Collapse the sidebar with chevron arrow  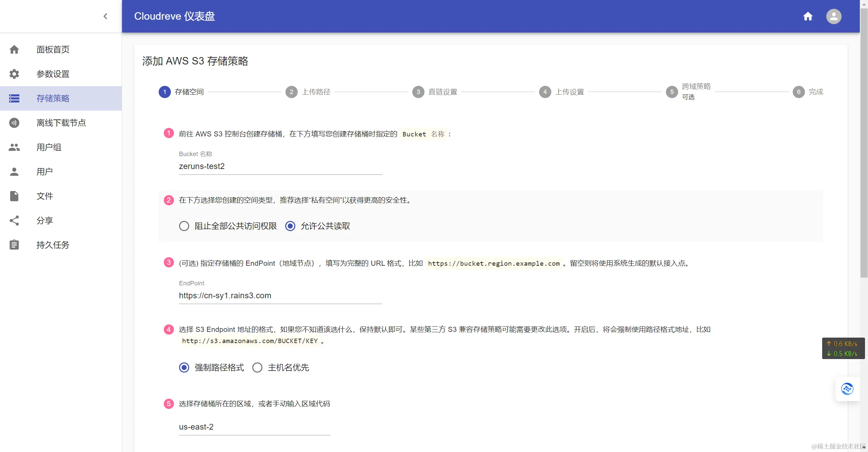pos(105,16)
